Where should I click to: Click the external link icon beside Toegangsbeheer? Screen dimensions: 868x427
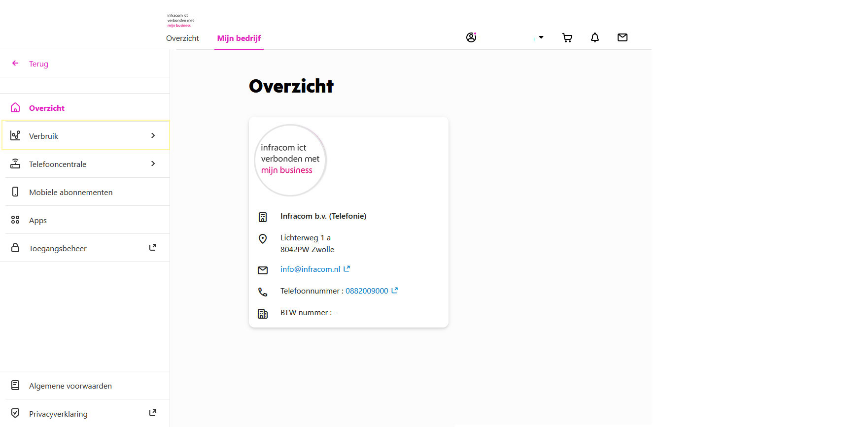(153, 247)
